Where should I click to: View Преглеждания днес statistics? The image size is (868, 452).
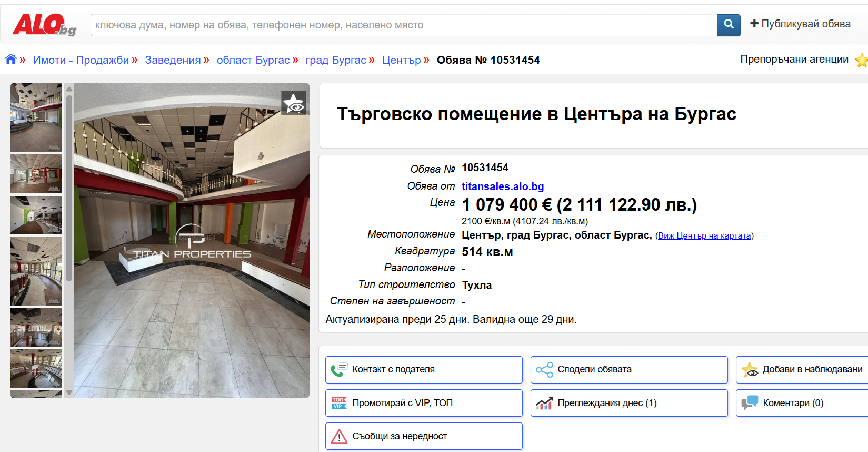pos(629,403)
